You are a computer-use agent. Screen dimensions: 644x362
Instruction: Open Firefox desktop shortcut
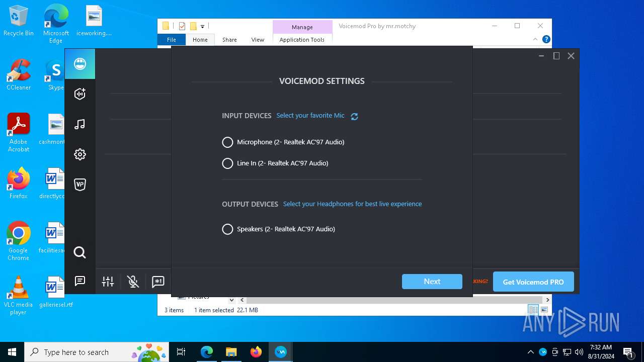click(x=19, y=184)
